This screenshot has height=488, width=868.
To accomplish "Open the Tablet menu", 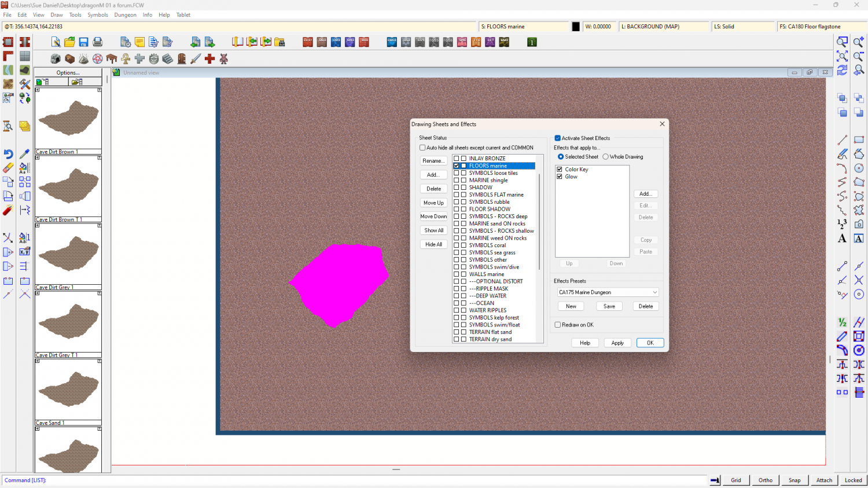I will coord(183,15).
